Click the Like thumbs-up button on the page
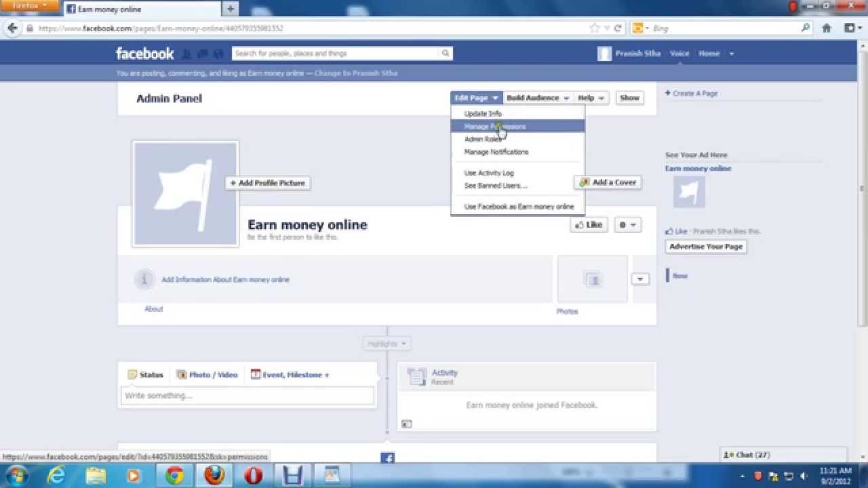868x488 pixels. pyautogui.click(x=589, y=225)
